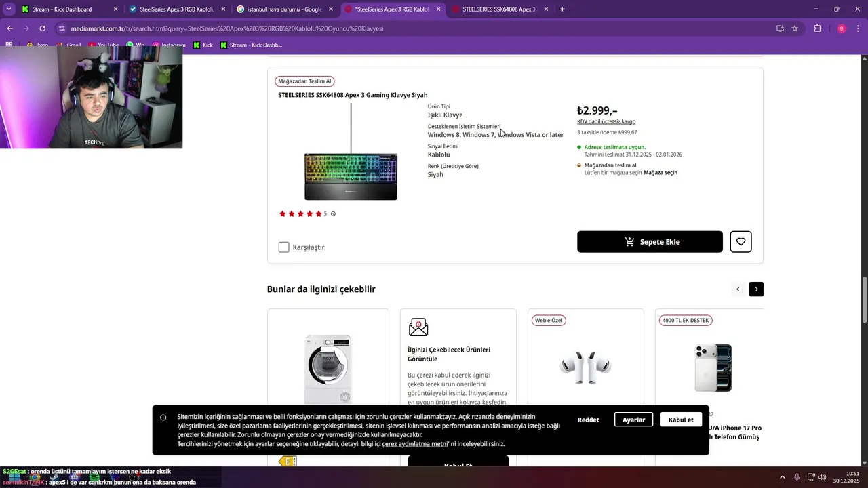Open the AirPods product thumbnail

[585, 367]
